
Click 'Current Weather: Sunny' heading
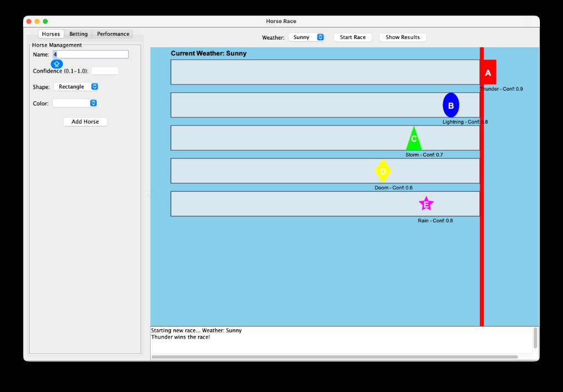(208, 53)
